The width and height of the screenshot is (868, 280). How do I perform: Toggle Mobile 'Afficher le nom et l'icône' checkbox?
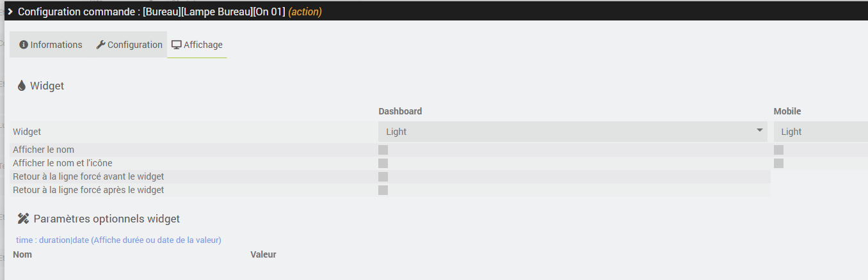click(x=778, y=163)
